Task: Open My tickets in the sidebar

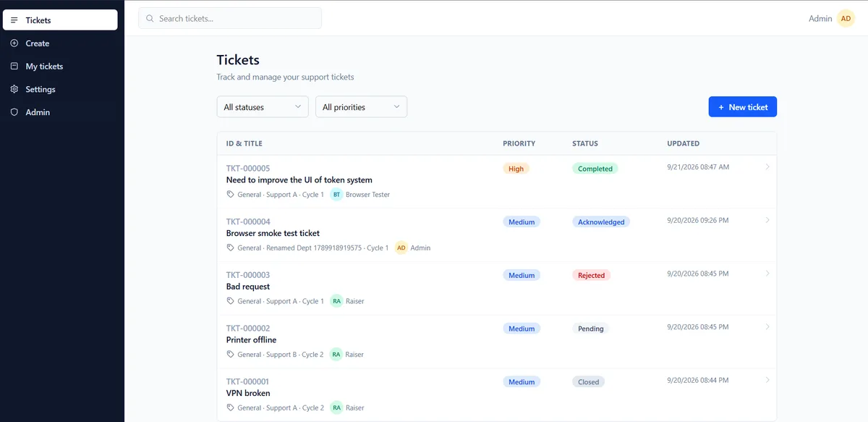Action: [60, 66]
